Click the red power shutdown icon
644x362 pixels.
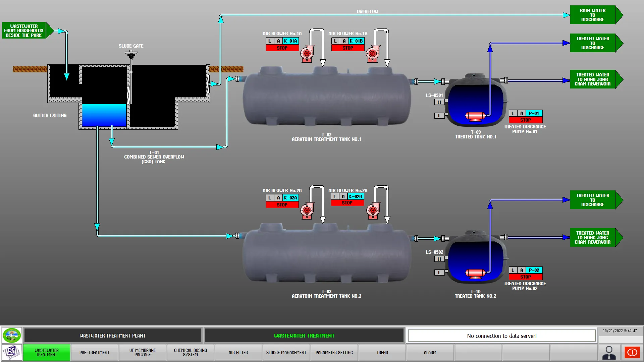point(632,353)
